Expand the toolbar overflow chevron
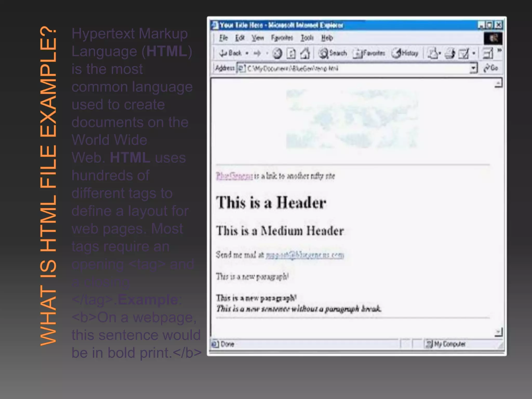 (500, 50)
